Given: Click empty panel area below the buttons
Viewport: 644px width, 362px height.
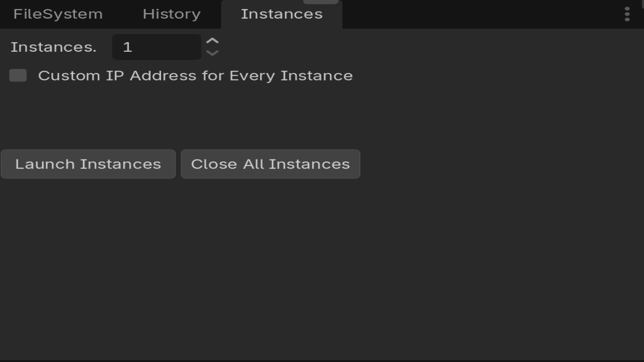Looking at the screenshot, I should tap(322, 266).
